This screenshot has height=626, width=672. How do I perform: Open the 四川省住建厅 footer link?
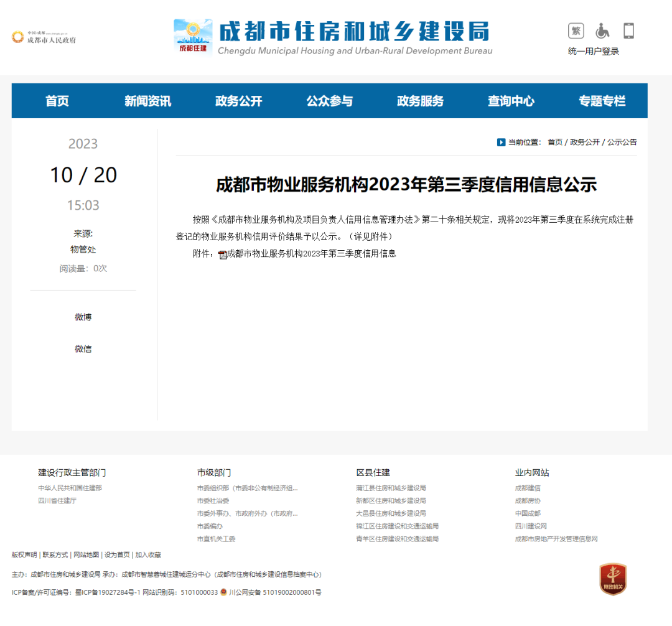click(x=57, y=500)
